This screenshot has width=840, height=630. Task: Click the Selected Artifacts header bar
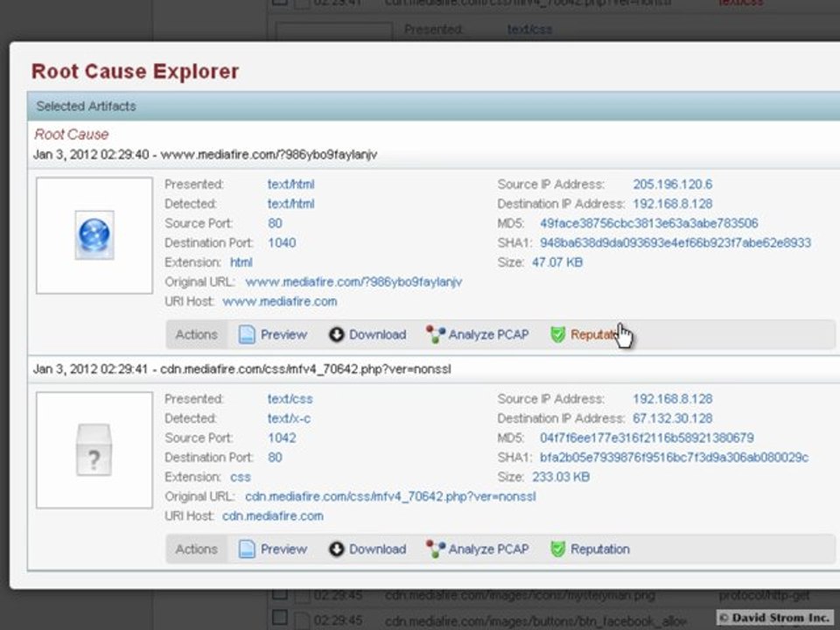(433, 106)
